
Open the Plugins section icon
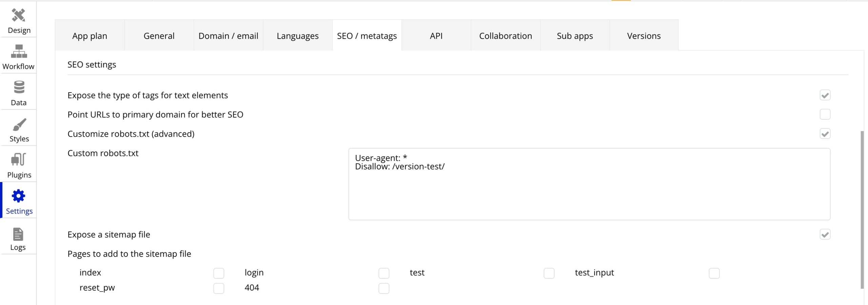[x=19, y=160]
